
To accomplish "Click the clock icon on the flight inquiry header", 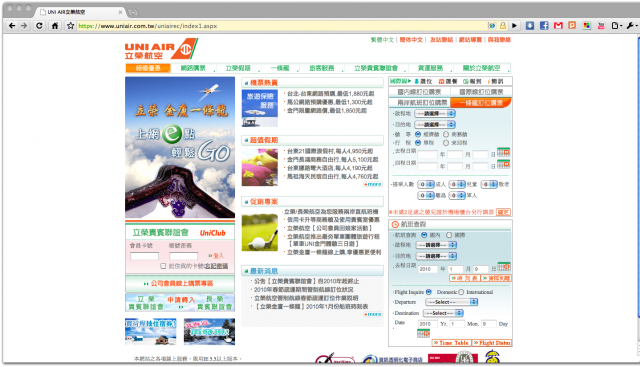I will tap(395, 225).
